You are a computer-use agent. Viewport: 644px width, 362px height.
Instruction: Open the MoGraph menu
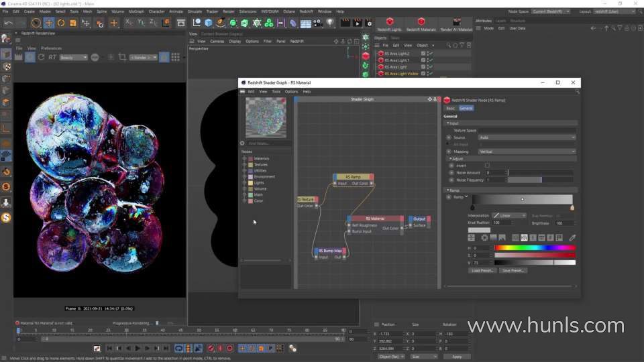click(136, 11)
